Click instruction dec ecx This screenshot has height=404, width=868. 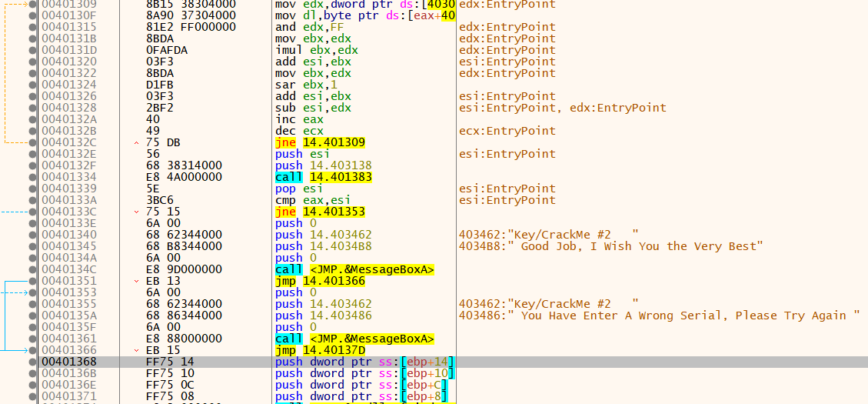coord(300,131)
